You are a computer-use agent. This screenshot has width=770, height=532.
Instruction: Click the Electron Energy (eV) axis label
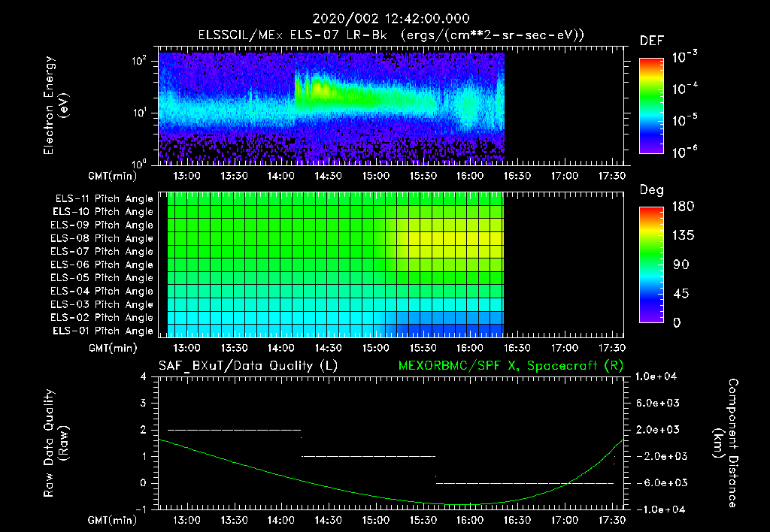(56, 105)
